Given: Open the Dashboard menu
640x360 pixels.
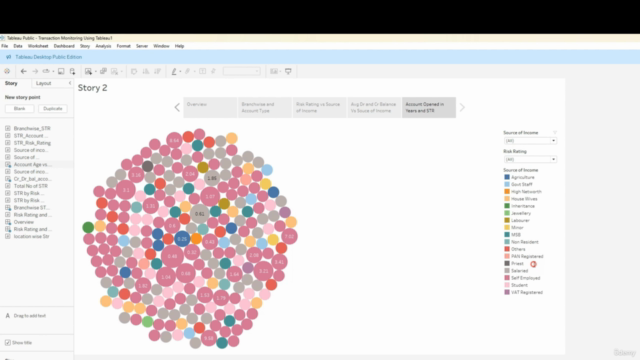Looking at the screenshot, I should click(64, 46).
